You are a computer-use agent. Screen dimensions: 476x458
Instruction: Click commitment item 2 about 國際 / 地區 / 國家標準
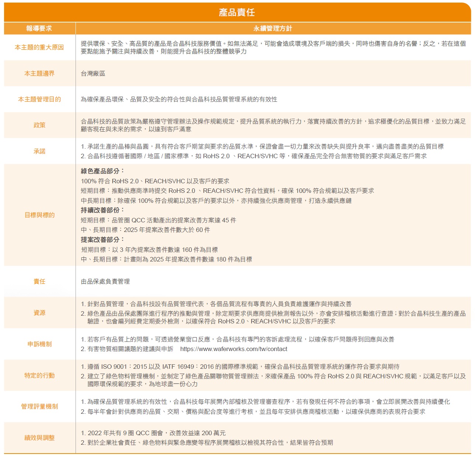point(254,156)
